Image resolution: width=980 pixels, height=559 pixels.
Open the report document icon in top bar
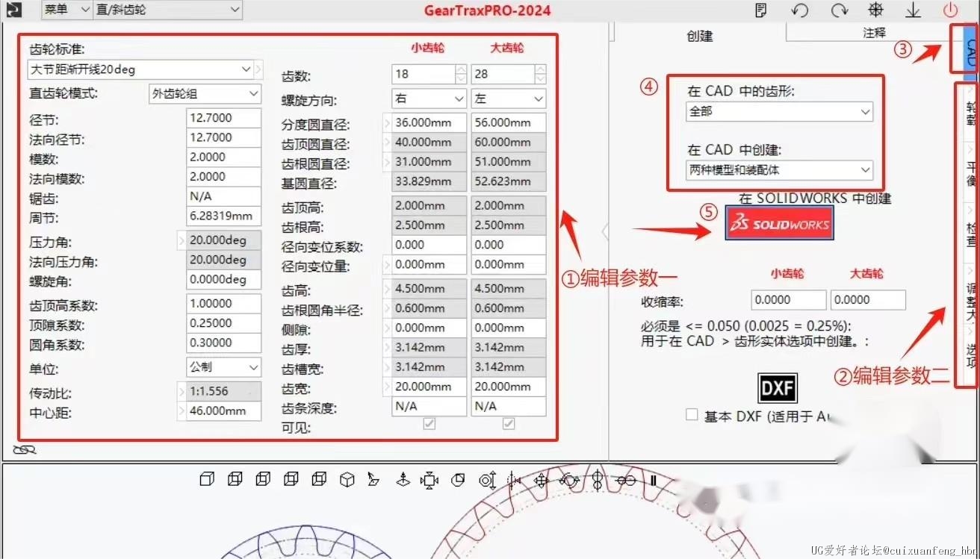(x=761, y=10)
